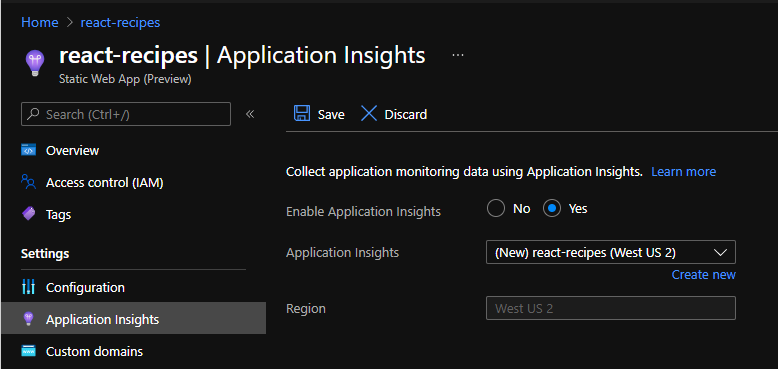The image size is (778, 369).
Task: Click the Create new link
Action: coord(704,274)
